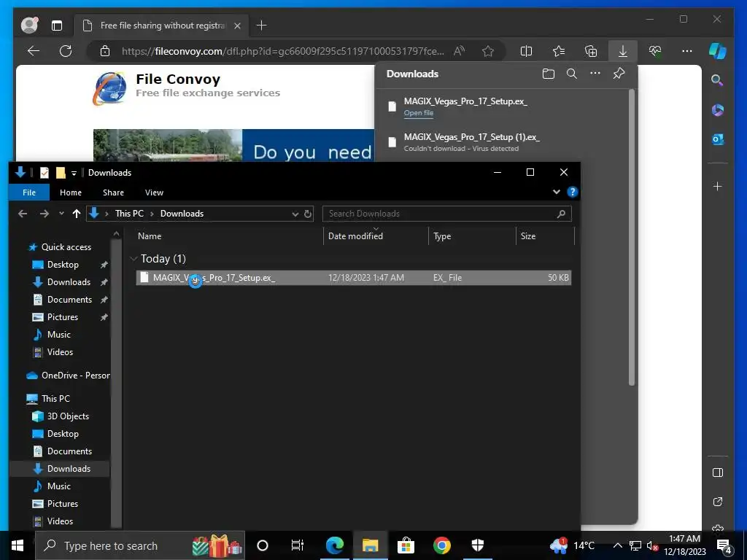
Task: Open Microsoft Store from taskbar
Action: [x=406, y=545]
